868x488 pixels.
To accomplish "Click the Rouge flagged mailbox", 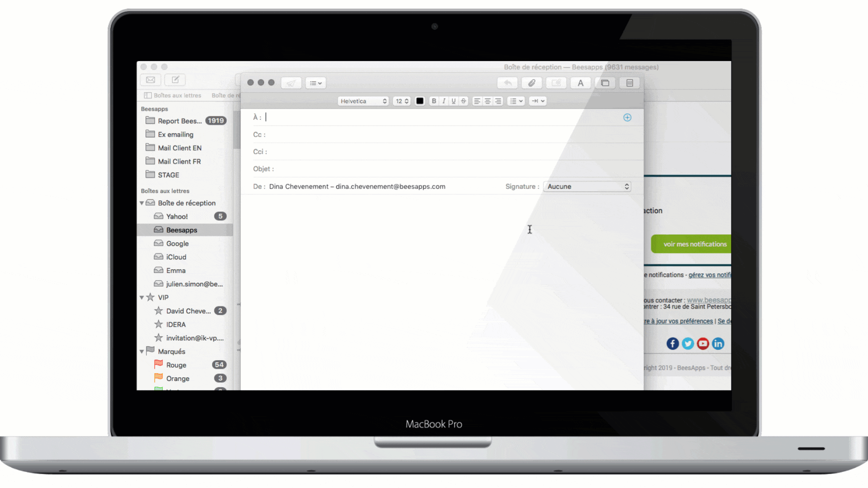I will click(176, 364).
